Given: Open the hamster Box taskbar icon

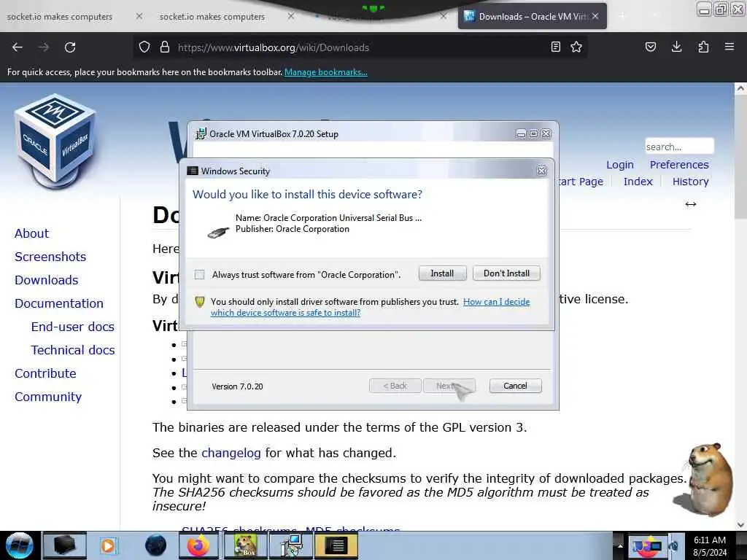Looking at the screenshot, I should point(245,545).
